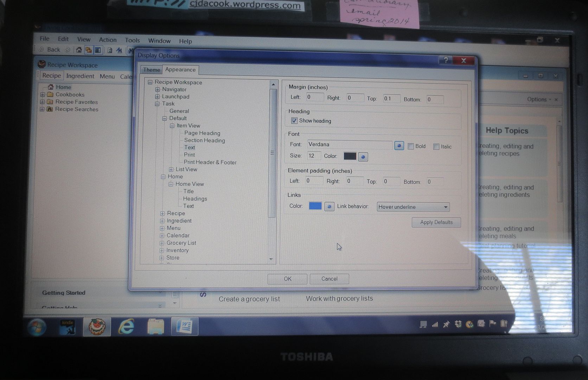Viewport: 588px width, 380px height.
Task: Expand the Cookbooks folder in navigator
Action: [43, 94]
